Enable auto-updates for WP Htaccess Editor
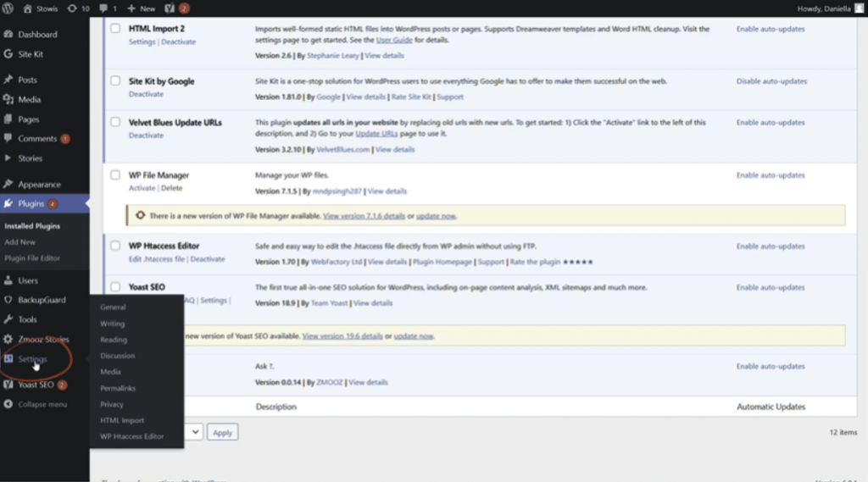868x482 pixels. (771, 247)
